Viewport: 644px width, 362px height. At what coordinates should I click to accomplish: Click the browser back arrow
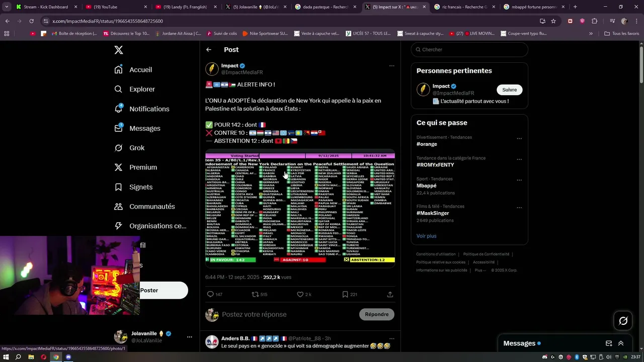pyautogui.click(x=7, y=21)
